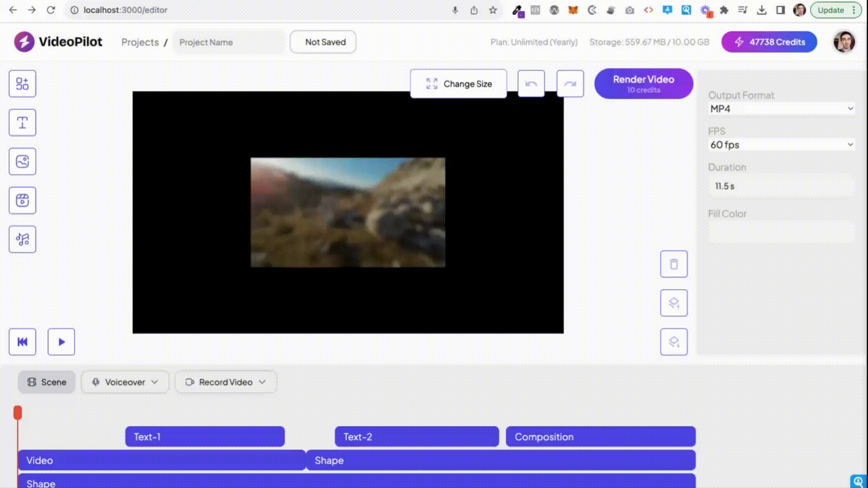Select the Shape clip next to Video
This screenshot has height=488, width=868.
point(501,460)
